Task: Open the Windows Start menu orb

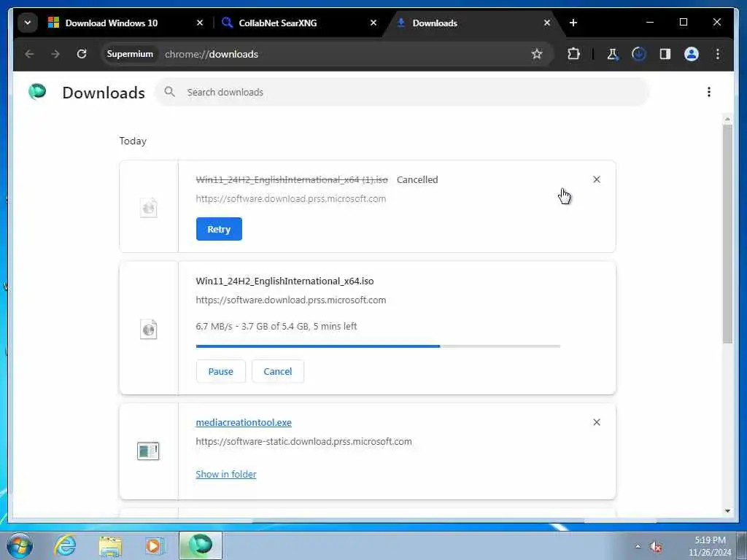Action: point(20,545)
